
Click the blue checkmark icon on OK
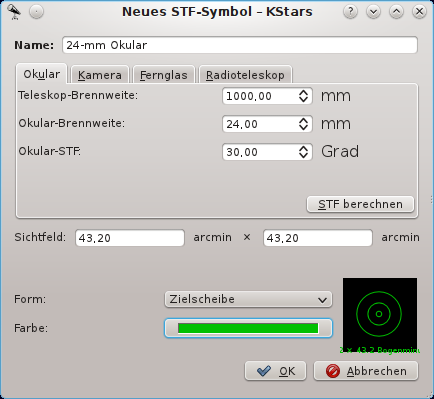[264, 371]
